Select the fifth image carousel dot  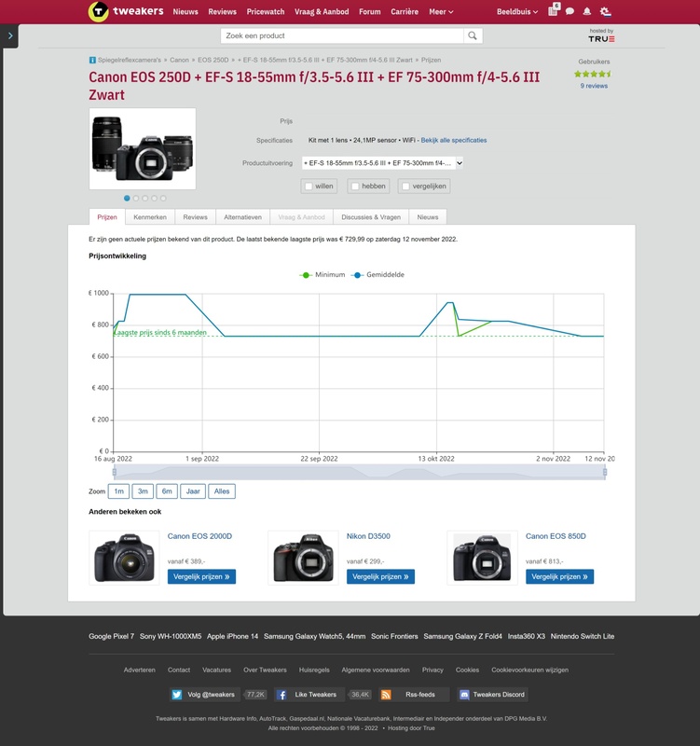[x=163, y=199]
